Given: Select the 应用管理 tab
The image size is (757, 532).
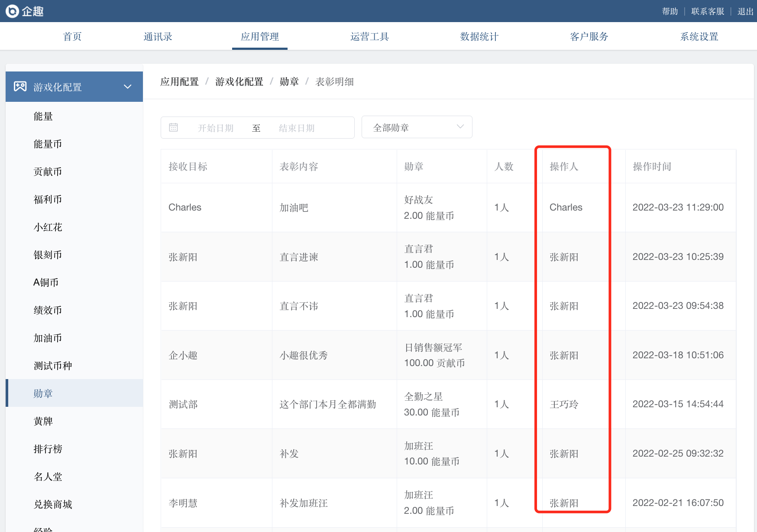Looking at the screenshot, I should [260, 36].
